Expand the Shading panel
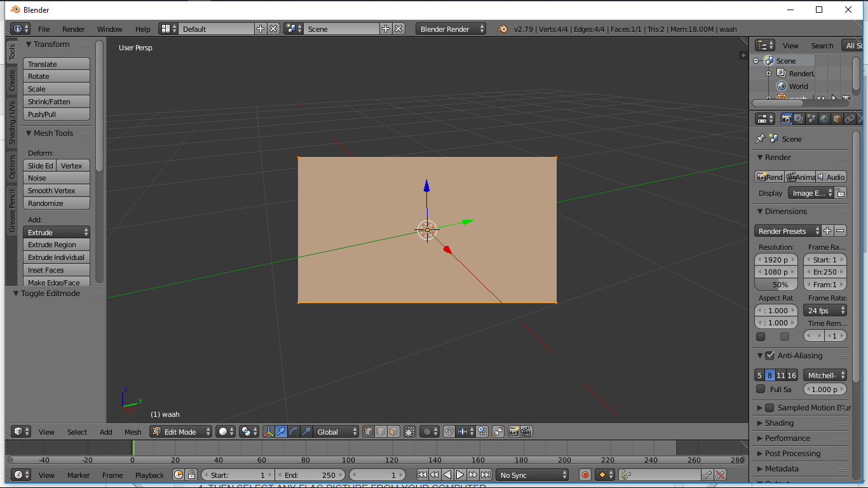Image resolution: width=868 pixels, height=488 pixels. click(x=779, y=423)
